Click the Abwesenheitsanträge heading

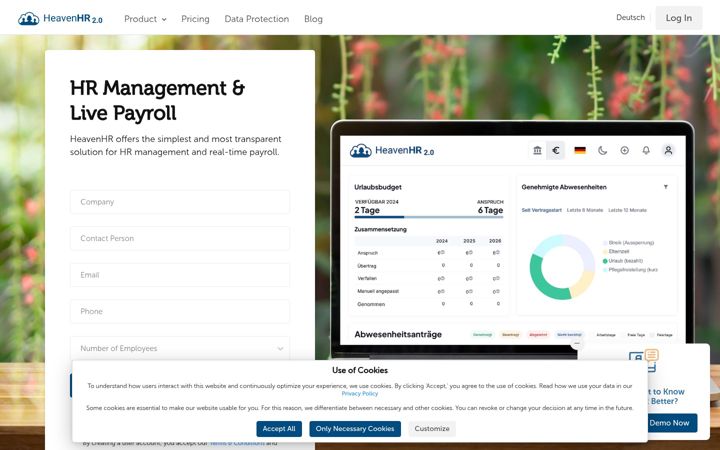[x=398, y=335]
